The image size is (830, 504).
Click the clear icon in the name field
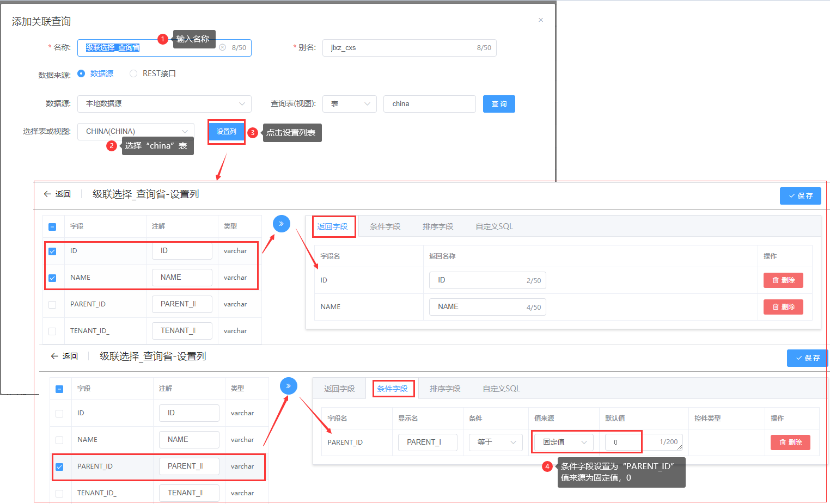(222, 47)
